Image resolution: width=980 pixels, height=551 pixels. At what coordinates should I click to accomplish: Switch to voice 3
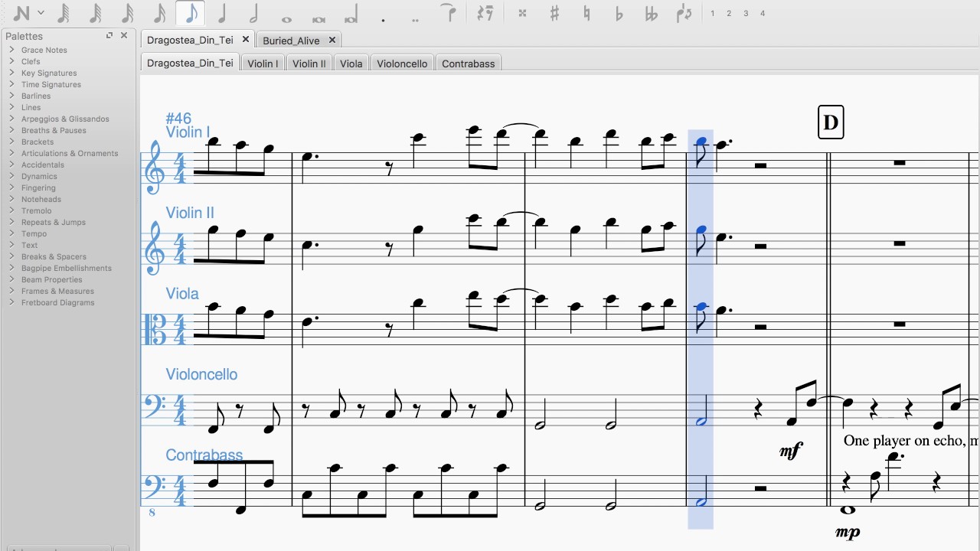click(x=746, y=13)
